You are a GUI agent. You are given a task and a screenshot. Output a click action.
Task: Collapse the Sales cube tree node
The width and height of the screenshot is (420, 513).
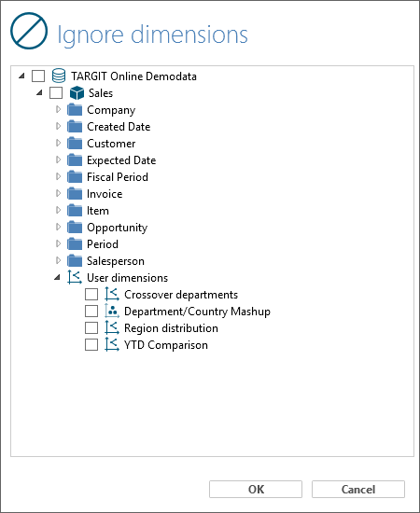pyautogui.click(x=39, y=92)
